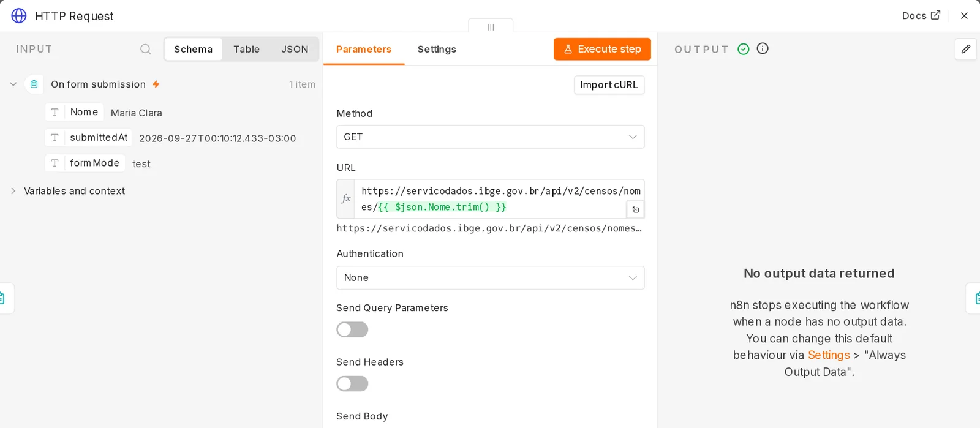
Task: Close the HTTP Request panel
Action: [x=964, y=16]
